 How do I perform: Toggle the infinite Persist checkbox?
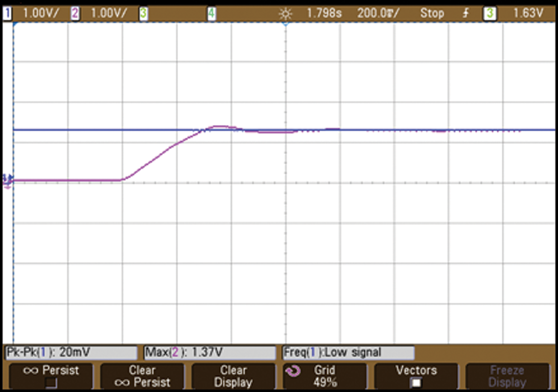coord(51,383)
